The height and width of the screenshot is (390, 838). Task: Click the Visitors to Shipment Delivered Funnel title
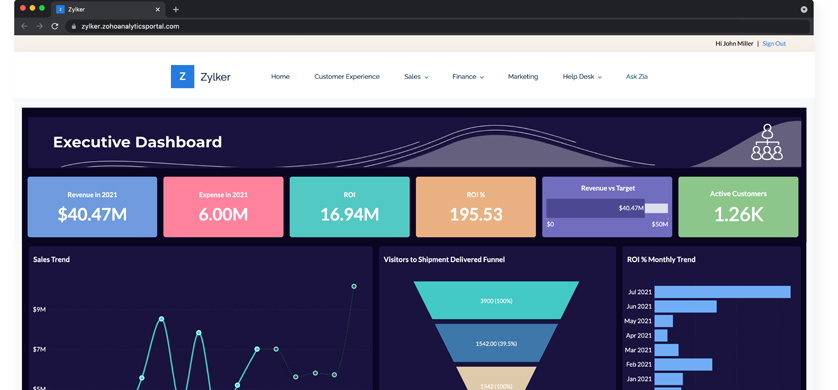(444, 260)
